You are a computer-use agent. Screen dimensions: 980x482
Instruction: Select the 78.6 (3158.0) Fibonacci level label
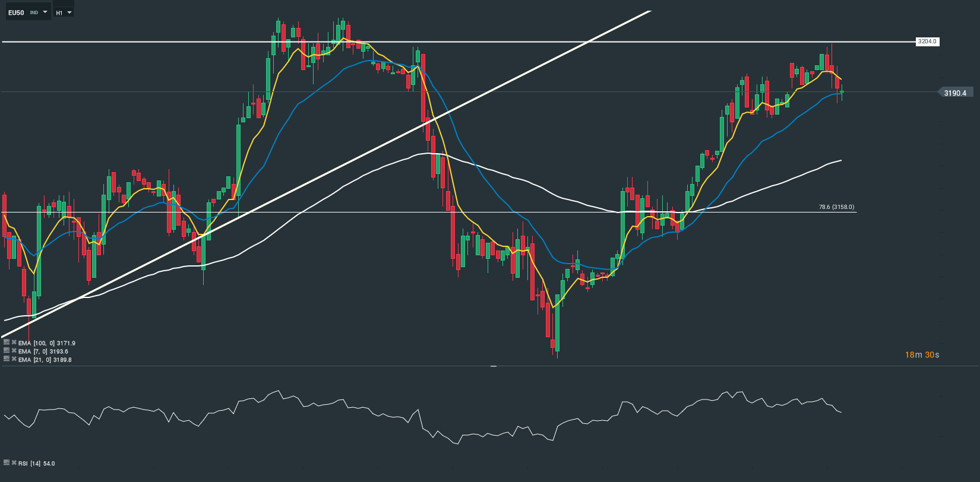(836, 207)
